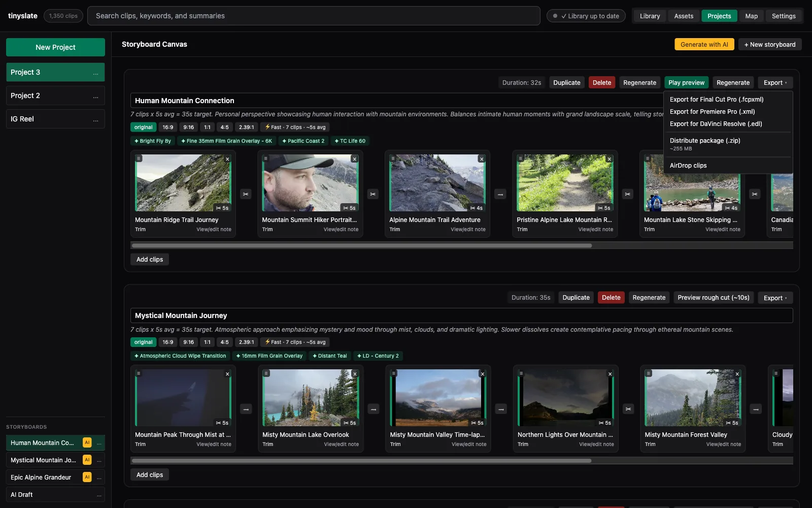The height and width of the screenshot is (508, 812).
Task: Select 9:16 ratio for Mystical Mountain Journey
Action: pyautogui.click(x=189, y=342)
